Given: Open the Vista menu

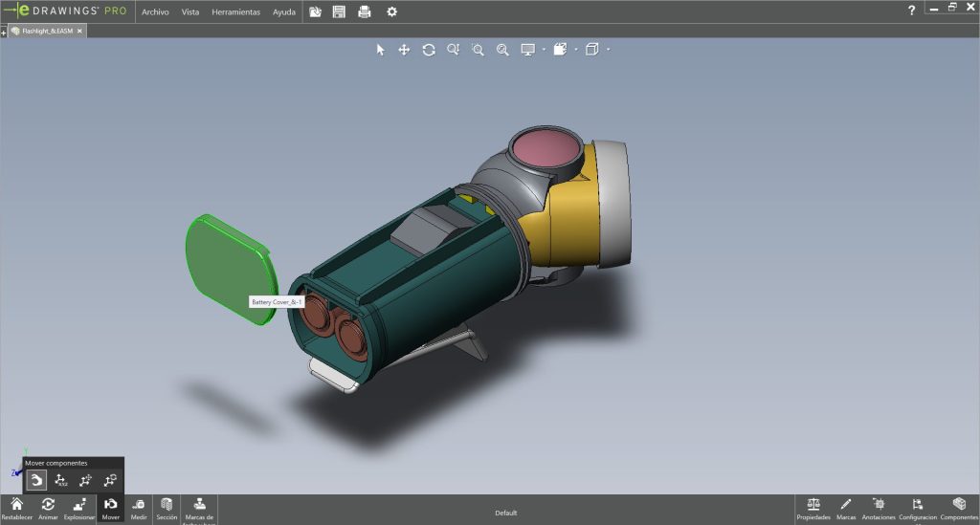Looking at the screenshot, I should tap(190, 11).
